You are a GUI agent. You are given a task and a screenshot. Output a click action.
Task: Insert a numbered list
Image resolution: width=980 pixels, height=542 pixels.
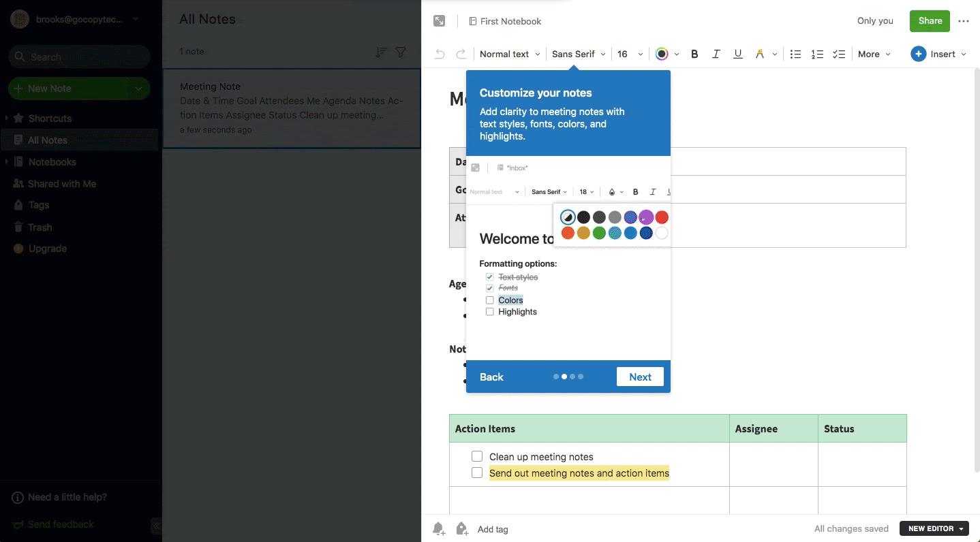tap(817, 54)
